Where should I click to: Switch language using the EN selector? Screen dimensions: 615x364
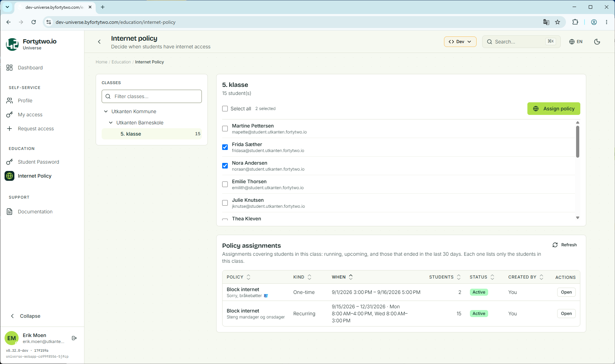[576, 42]
